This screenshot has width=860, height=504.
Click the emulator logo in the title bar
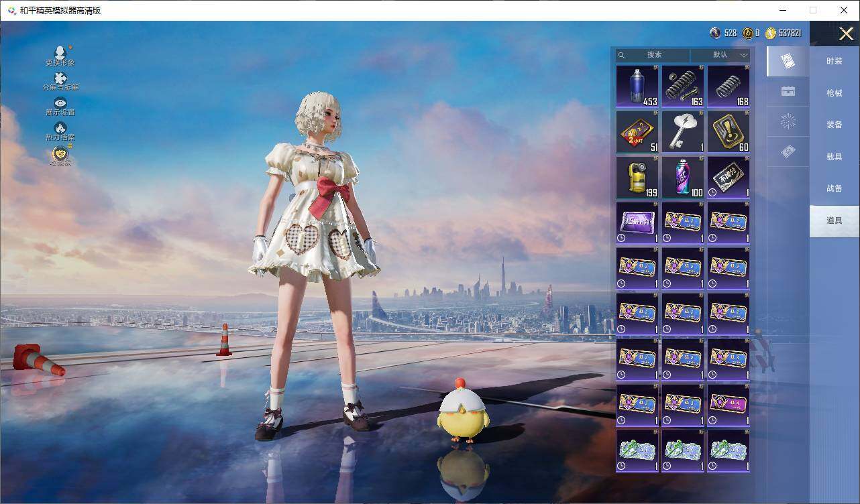click(11, 11)
